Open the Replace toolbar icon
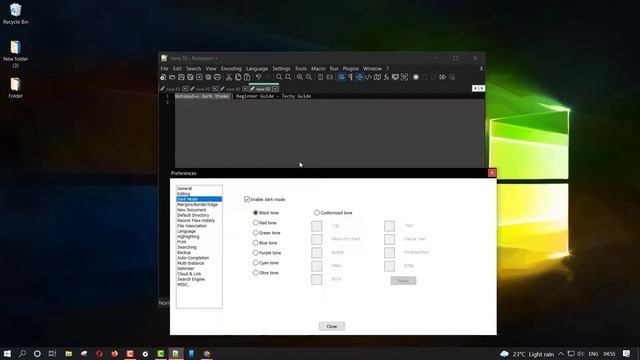Image resolution: width=640 pixels, height=360 pixels. [288, 77]
